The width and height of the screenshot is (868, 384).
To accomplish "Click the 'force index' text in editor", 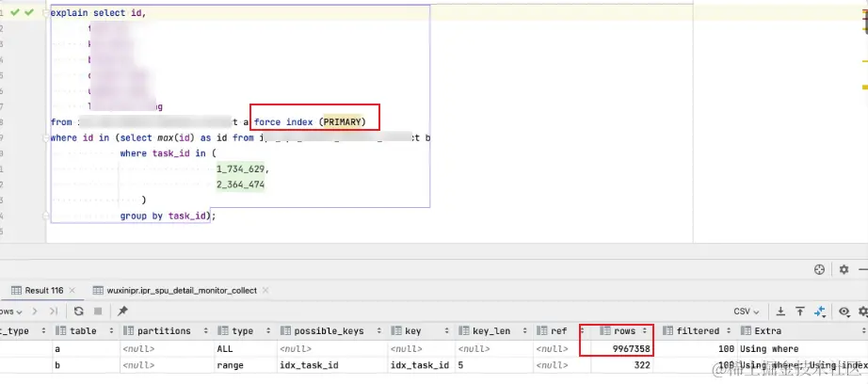I will pos(283,121).
